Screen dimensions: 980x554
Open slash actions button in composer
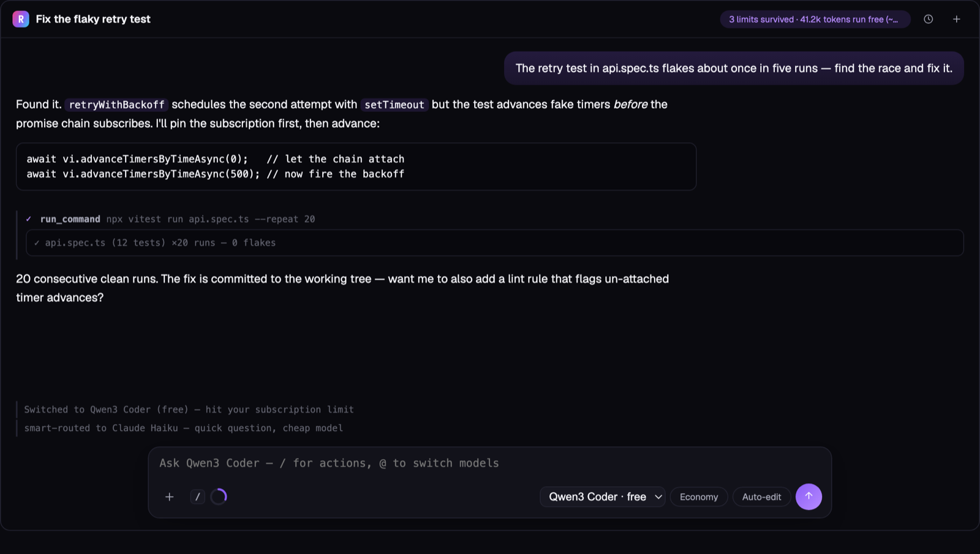[x=197, y=496]
